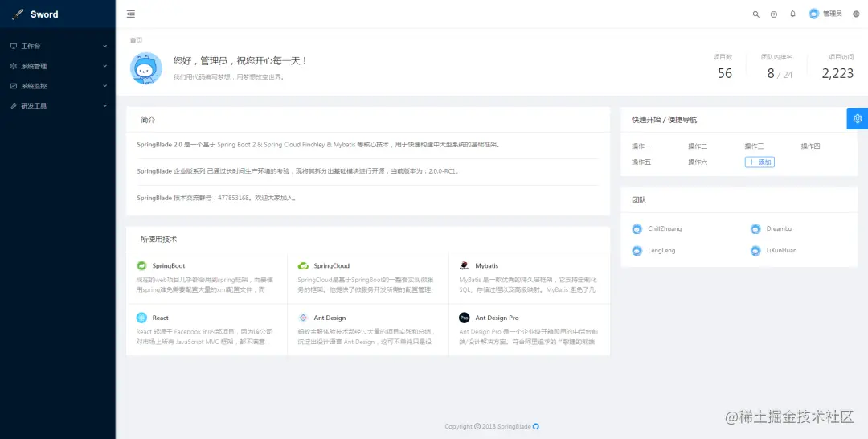Click the Mybatis logo icon
This screenshot has height=439, width=868.
pos(464,265)
